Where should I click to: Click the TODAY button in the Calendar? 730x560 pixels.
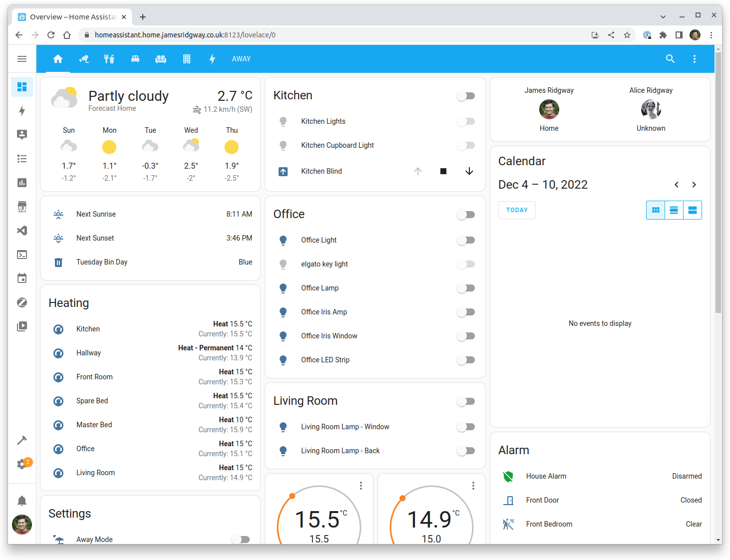(516, 210)
